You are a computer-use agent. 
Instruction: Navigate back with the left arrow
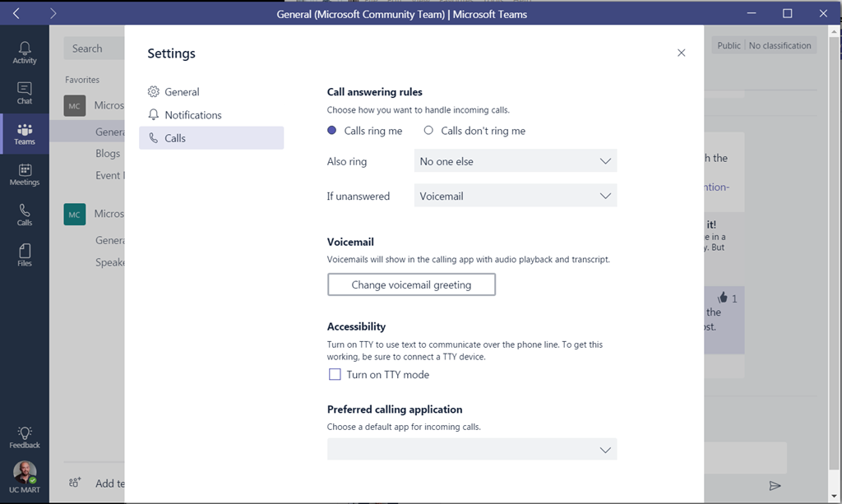16,13
